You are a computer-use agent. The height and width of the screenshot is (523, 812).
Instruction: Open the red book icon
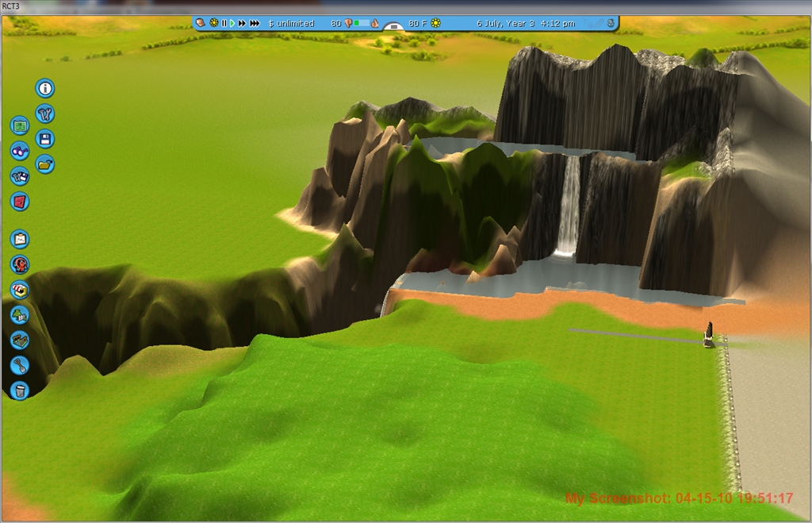[x=20, y=202]
